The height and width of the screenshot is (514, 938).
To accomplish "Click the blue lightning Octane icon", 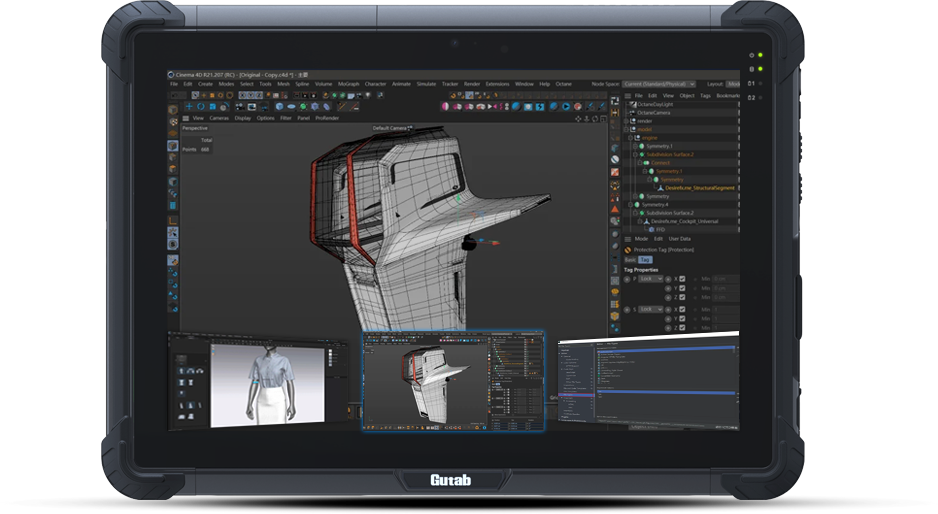I will point(540,107).
